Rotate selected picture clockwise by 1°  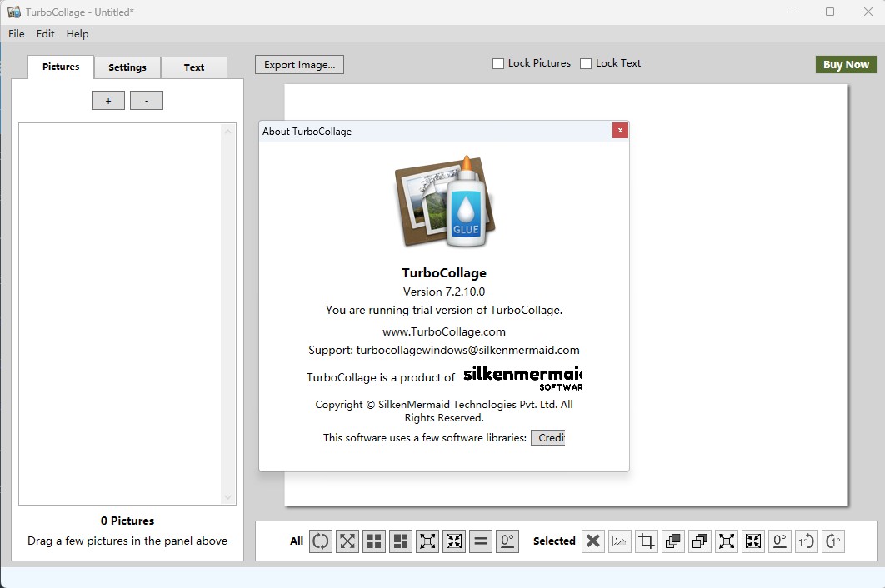click(x=833, y=541)
